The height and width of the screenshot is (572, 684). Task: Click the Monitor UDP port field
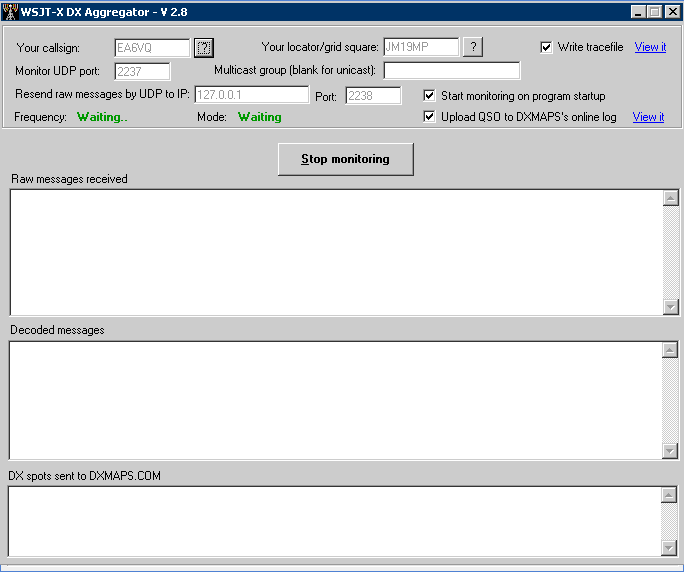click(142, 72)
